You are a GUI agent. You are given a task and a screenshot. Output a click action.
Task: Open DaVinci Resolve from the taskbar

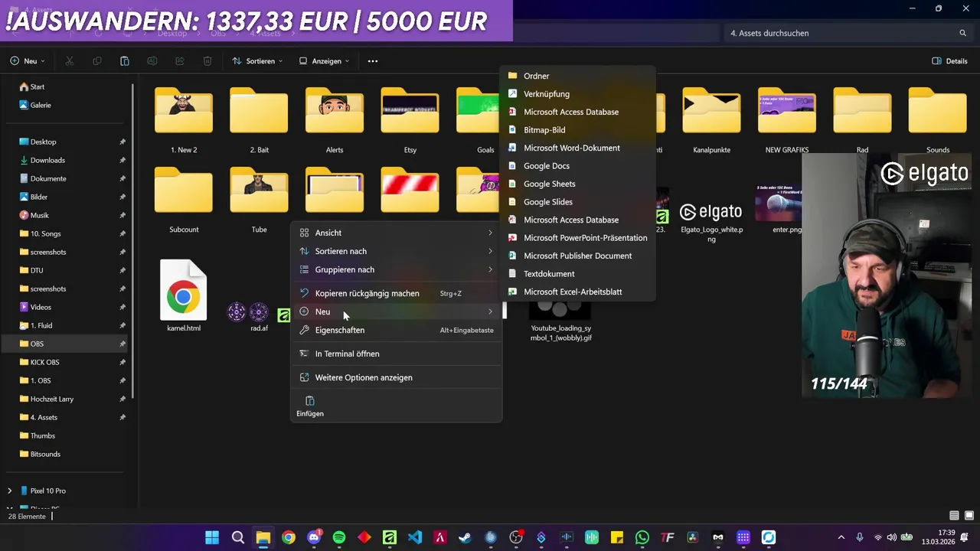coord(693,537)
